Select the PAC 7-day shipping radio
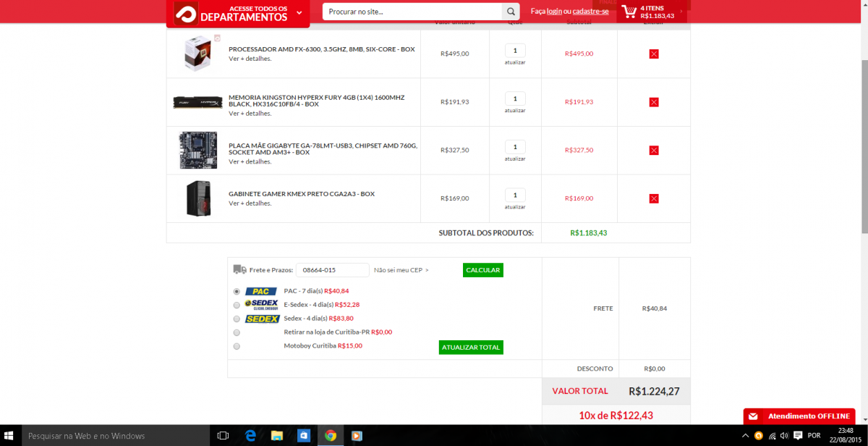The image size is (868, 446). tap(237, 291)
